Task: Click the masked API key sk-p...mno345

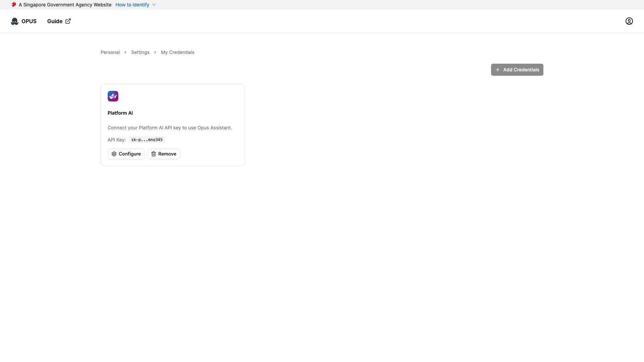Action: (x=147, y=140)
